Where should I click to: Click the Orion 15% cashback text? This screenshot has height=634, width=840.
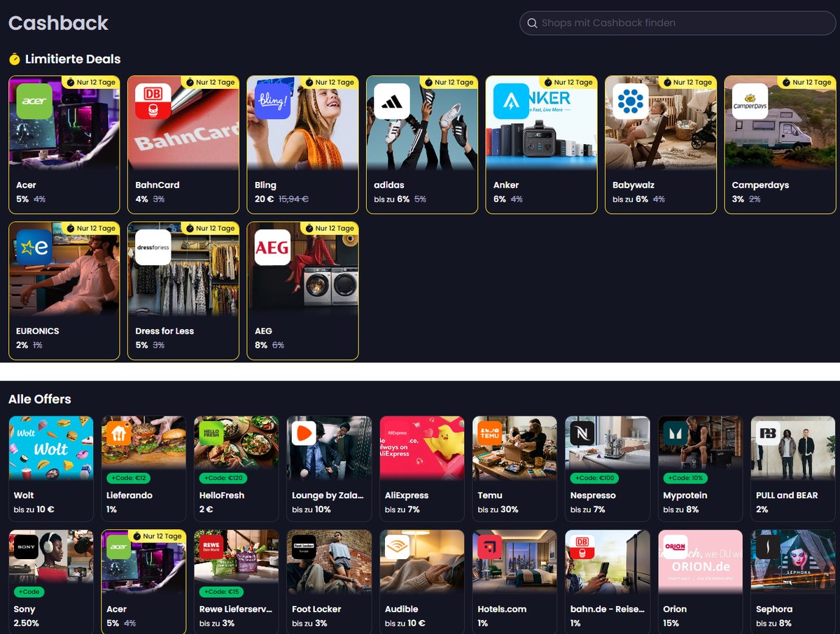tap(671, 623)
